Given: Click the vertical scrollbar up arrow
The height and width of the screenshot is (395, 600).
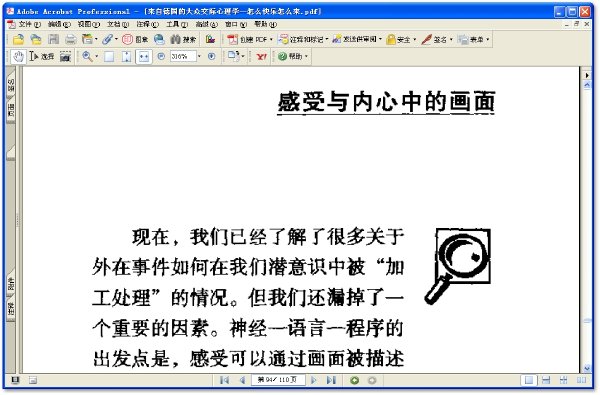Looking at the screenshot, I should (587, 85).
